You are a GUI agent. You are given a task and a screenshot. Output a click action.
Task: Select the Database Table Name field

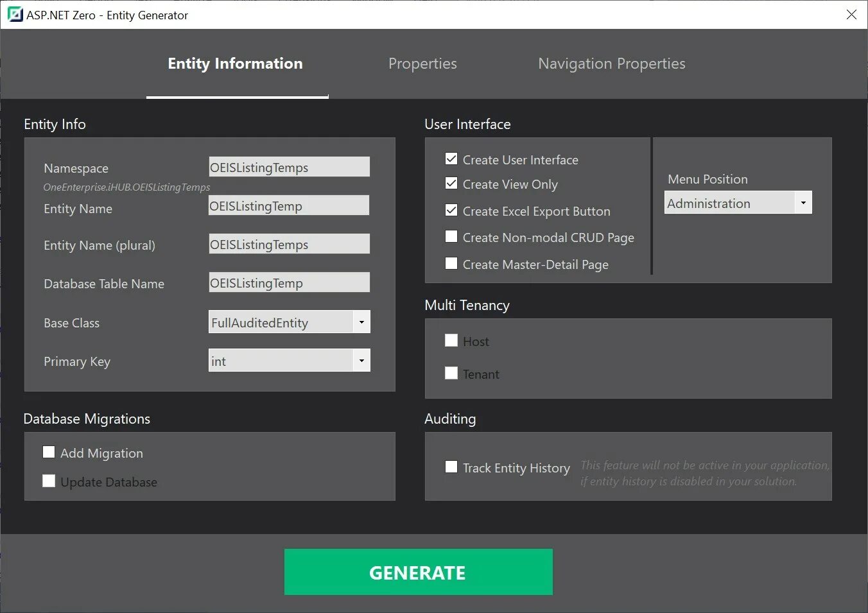coord(288,282)
